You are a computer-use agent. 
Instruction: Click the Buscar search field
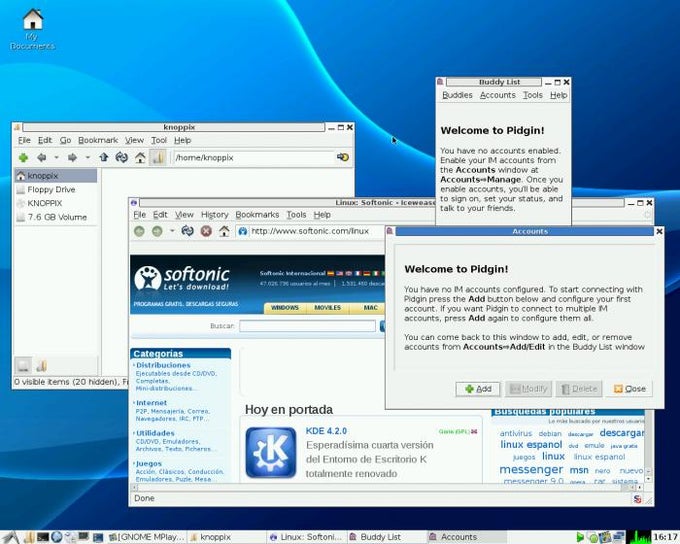pyautogui.click(x=307, y=326)
